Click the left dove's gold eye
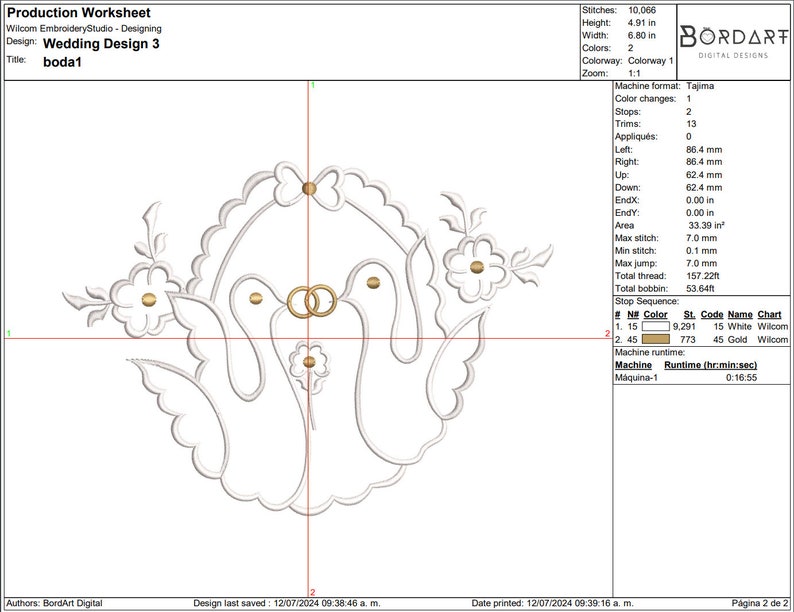This screenshot has height=612, width=794. tap(256, 299)
